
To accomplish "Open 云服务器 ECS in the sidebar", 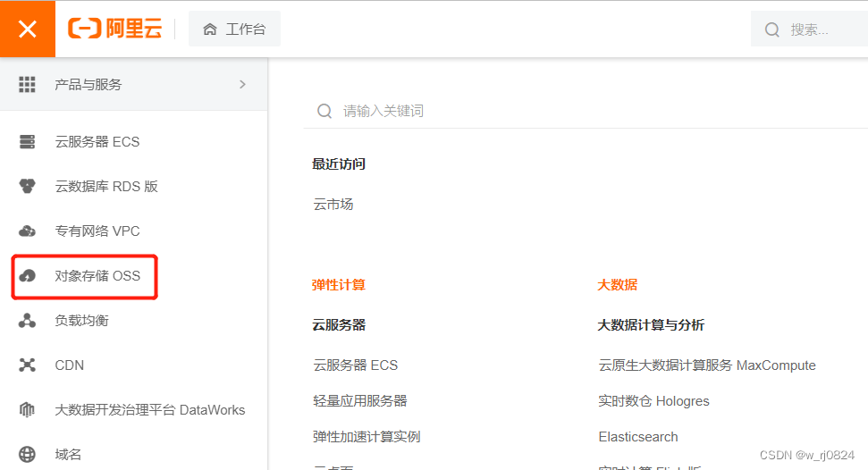I will point(97,142).
